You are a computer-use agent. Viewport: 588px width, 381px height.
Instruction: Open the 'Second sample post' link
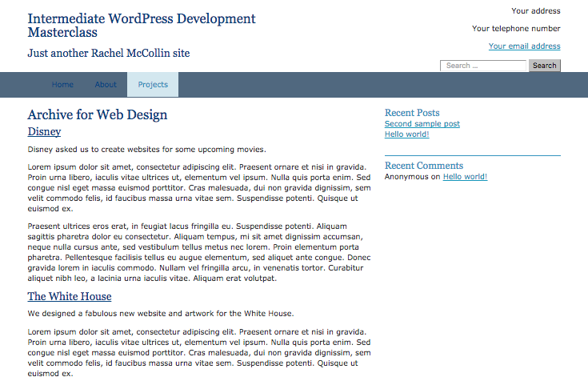[422, 124]
